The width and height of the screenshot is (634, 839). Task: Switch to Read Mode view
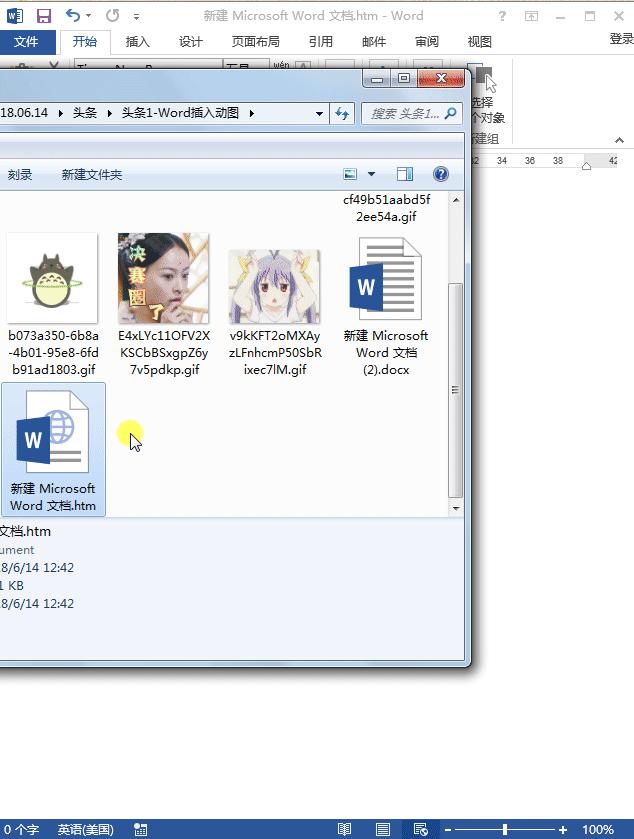(345, 829)
